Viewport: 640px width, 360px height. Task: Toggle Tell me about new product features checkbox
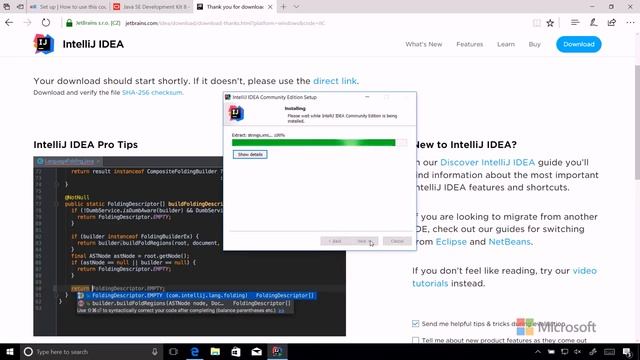416,340
